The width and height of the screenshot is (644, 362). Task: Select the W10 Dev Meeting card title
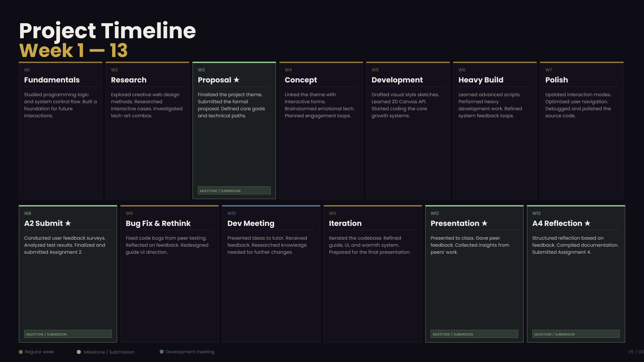tap(251, 224)
